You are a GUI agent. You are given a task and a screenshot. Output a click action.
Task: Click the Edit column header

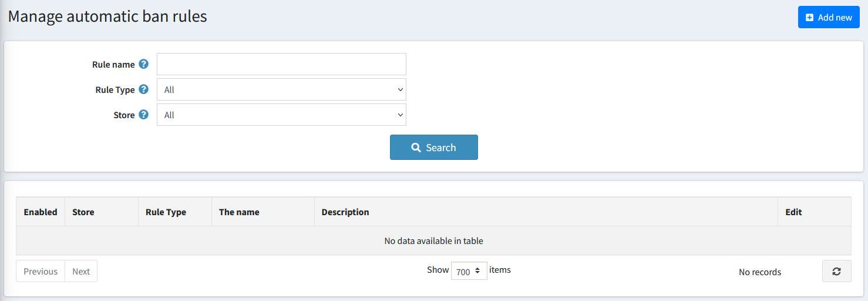[x=793, y=212]
